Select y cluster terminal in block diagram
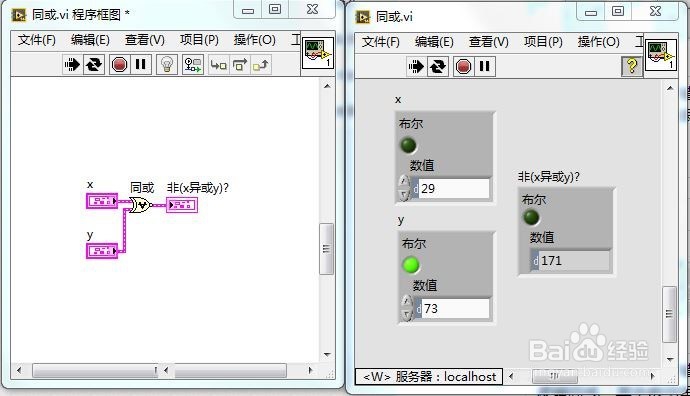 [x=102, y=251]
